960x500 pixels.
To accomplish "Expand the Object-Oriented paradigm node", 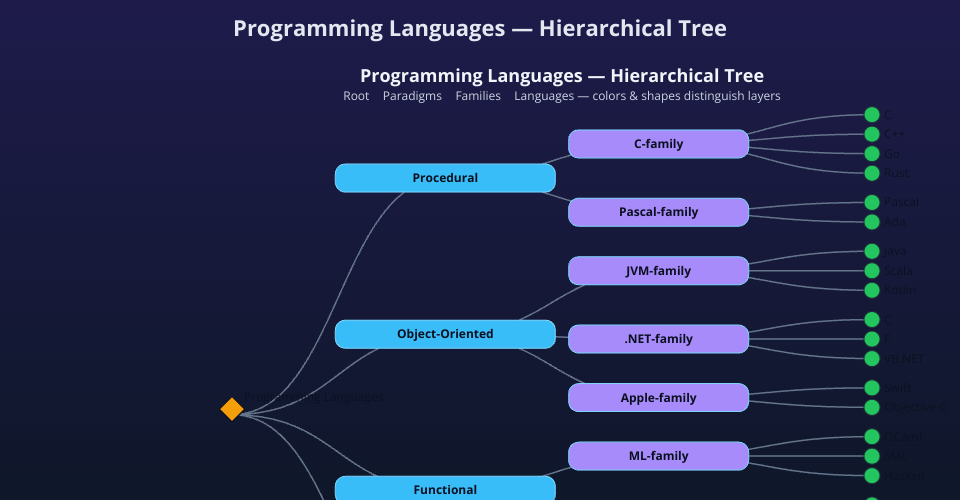I will coord(445,334).
